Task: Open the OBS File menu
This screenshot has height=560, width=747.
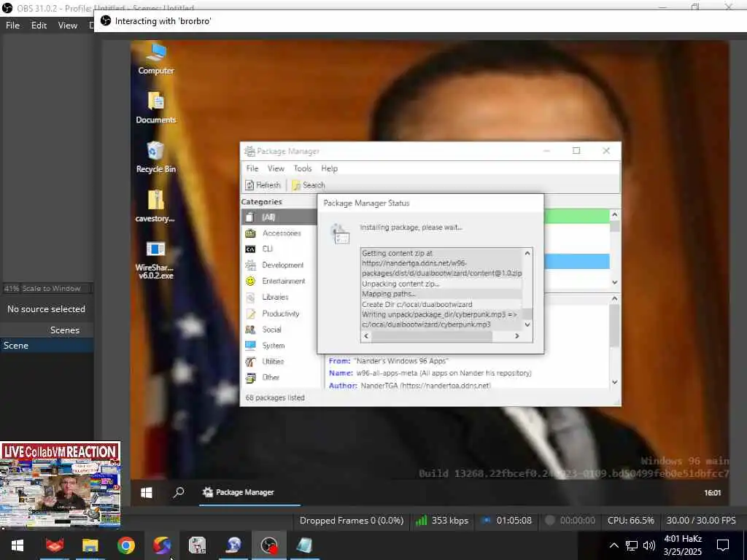Action: click(12, 26)
